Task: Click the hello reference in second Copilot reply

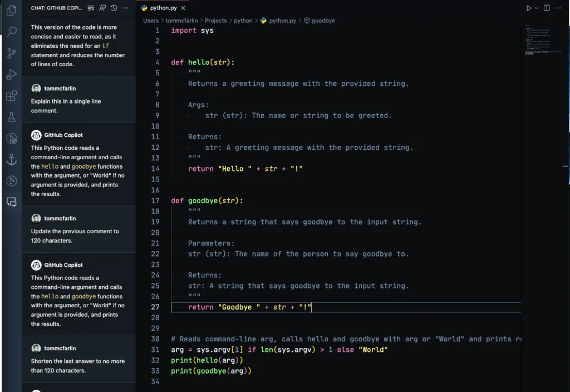Action: click(x=50, y=296)
